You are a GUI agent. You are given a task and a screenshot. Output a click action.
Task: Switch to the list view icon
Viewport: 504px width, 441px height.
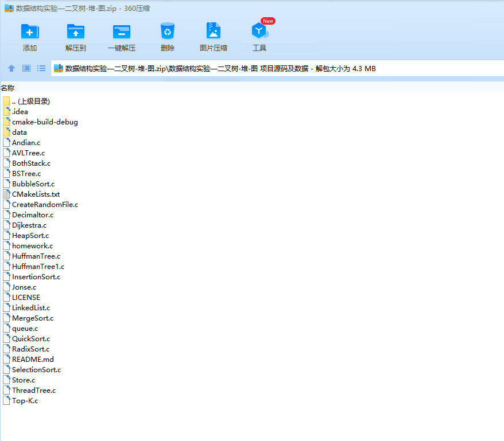41,68
